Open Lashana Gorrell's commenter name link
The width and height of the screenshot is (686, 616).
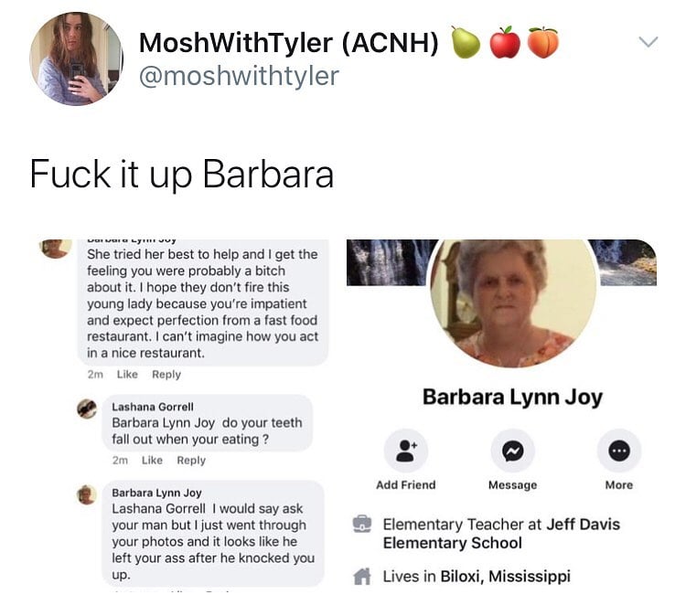pyautogui.click(x=153, y=407)
